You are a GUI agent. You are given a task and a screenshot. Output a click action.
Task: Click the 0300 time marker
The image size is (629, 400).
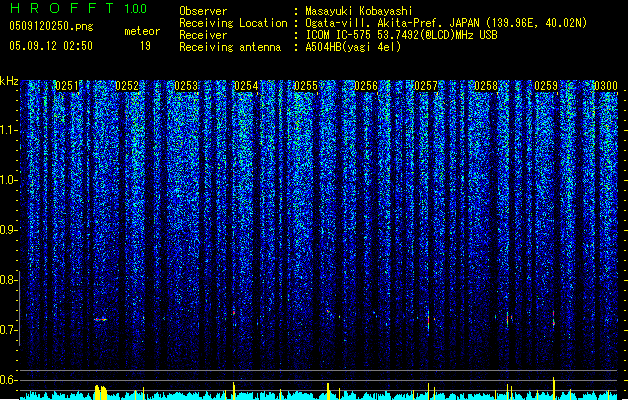coord(605,86)
